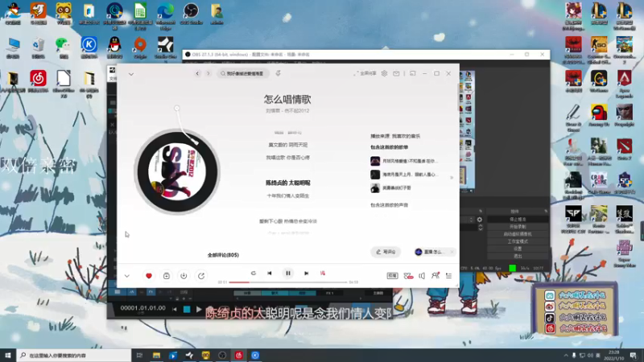
Task: Open the Windows Start menu
Action: (8, 355)
